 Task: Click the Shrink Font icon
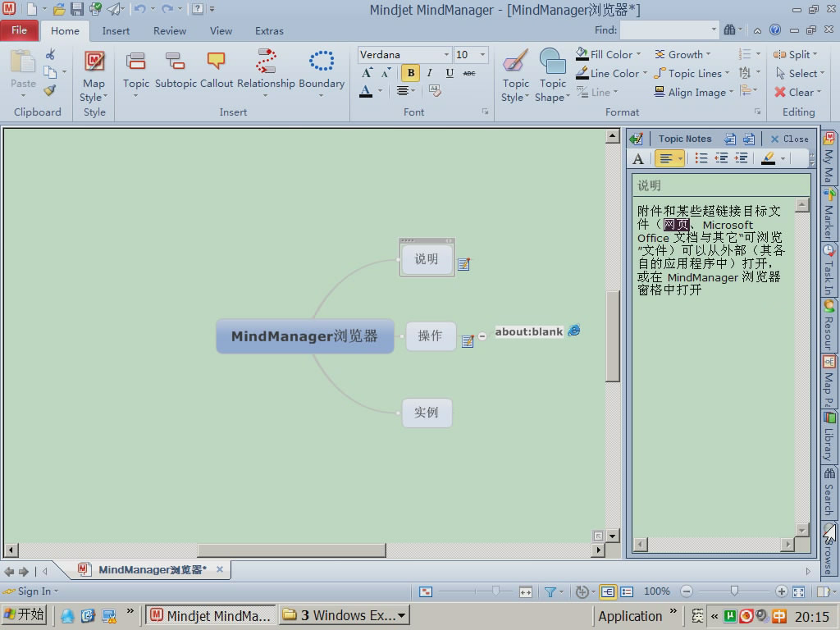tap(386, 73)
